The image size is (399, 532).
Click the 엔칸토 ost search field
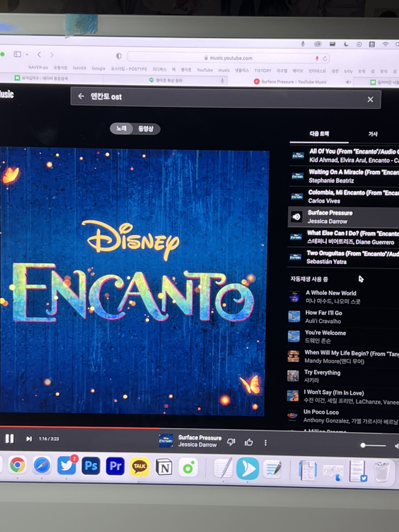point(225,98)
